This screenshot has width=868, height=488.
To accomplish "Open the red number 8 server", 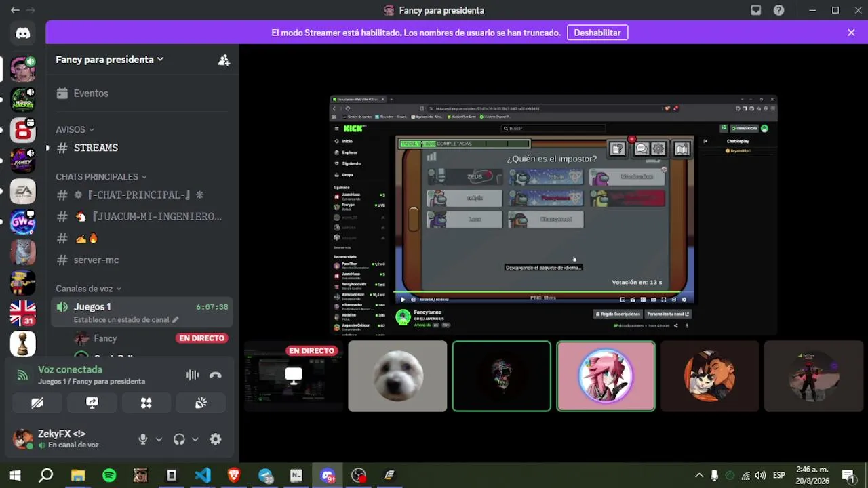I will tap(22, 129).
